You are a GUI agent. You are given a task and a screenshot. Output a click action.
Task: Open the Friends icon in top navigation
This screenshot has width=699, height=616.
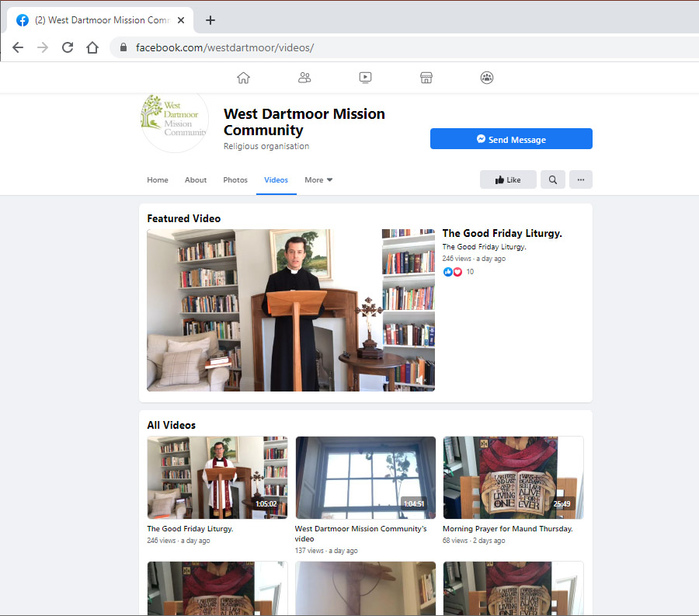point(304,78)
